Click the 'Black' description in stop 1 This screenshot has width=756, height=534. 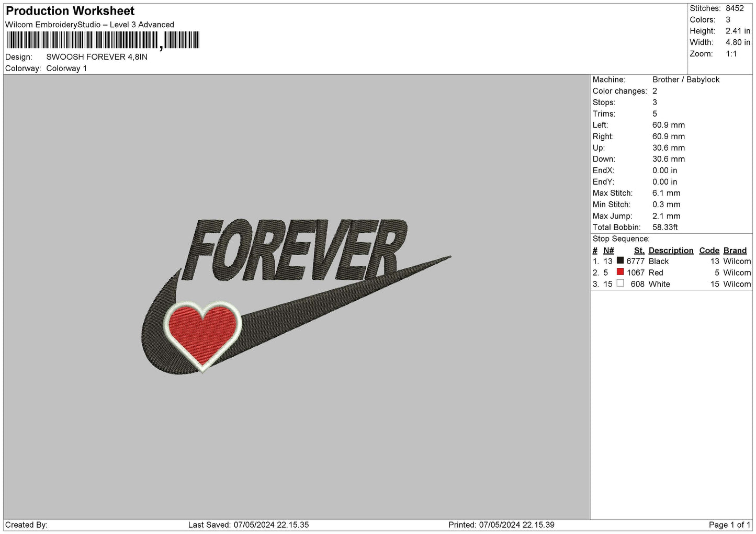pos(659,262)
